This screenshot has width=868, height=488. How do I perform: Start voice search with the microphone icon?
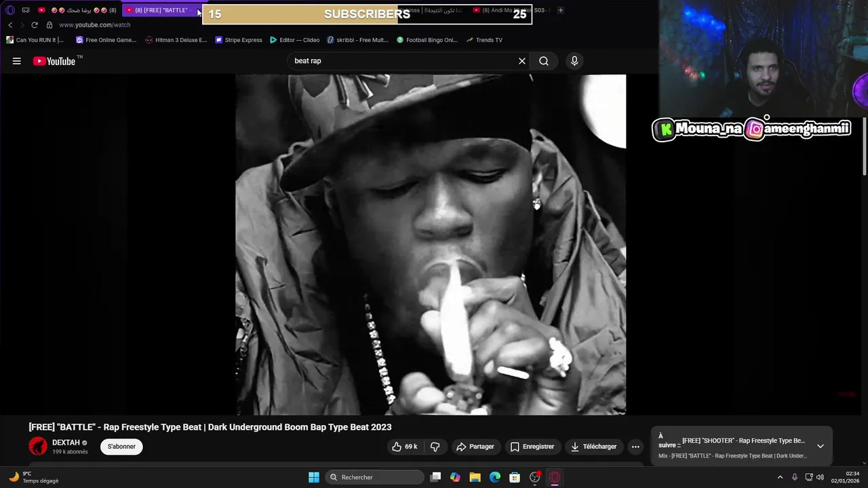coord(574,61)
